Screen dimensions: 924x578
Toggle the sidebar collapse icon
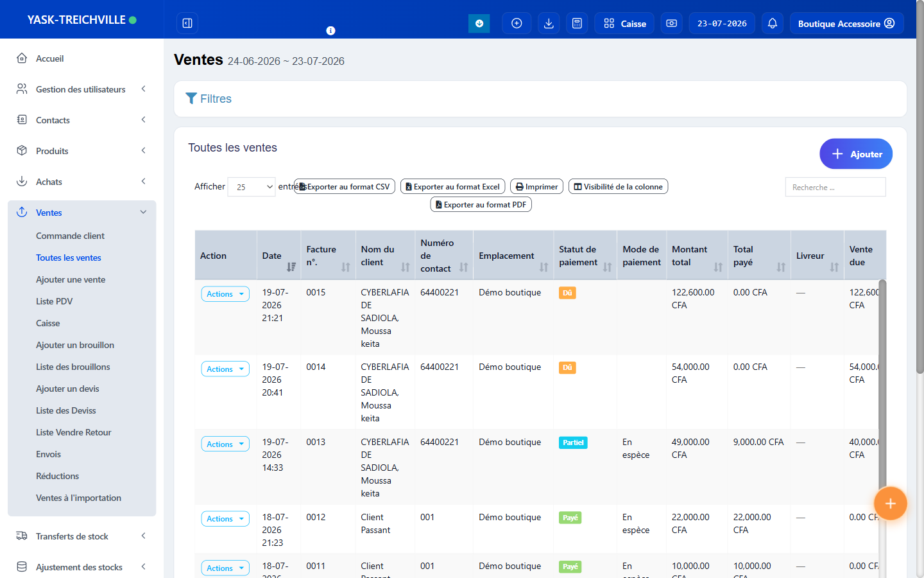point(187,23)
